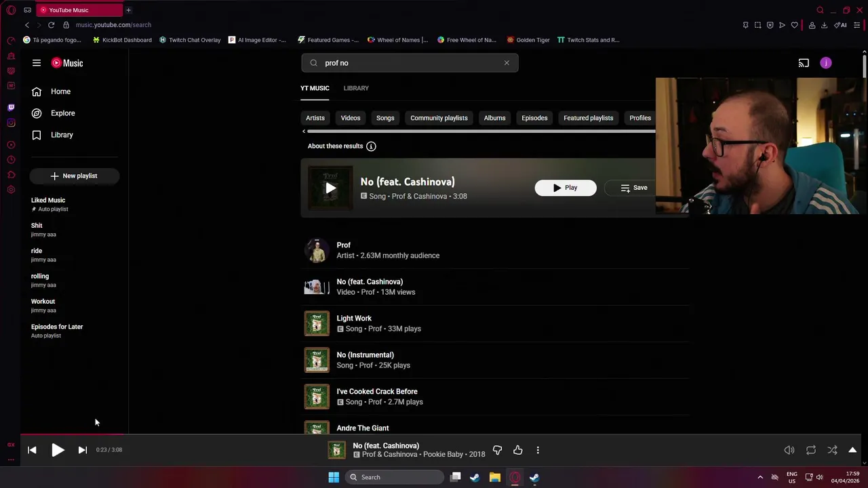The image size is (868, 488).
Task: Open File Explorer from taskbar
Action: (495, 477)
